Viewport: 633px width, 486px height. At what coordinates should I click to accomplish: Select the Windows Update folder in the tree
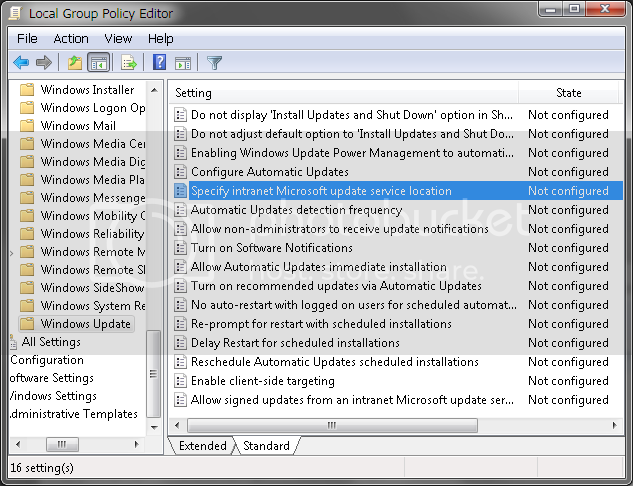[x=85, y=324]
